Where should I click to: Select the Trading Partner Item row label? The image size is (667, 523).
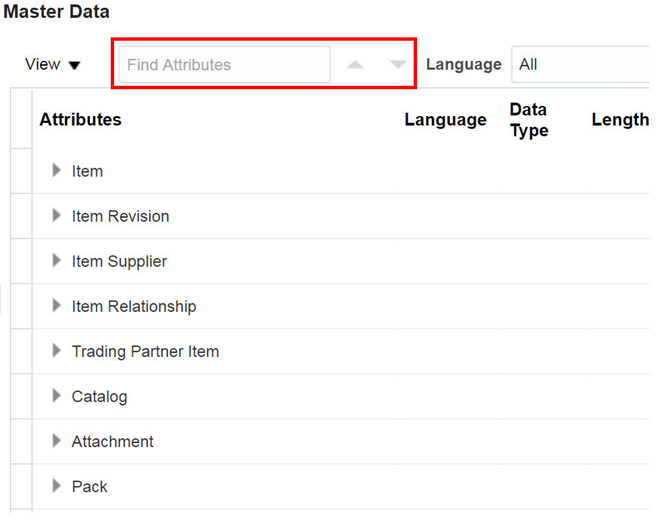pyautogui.click(x=145, y=352)
